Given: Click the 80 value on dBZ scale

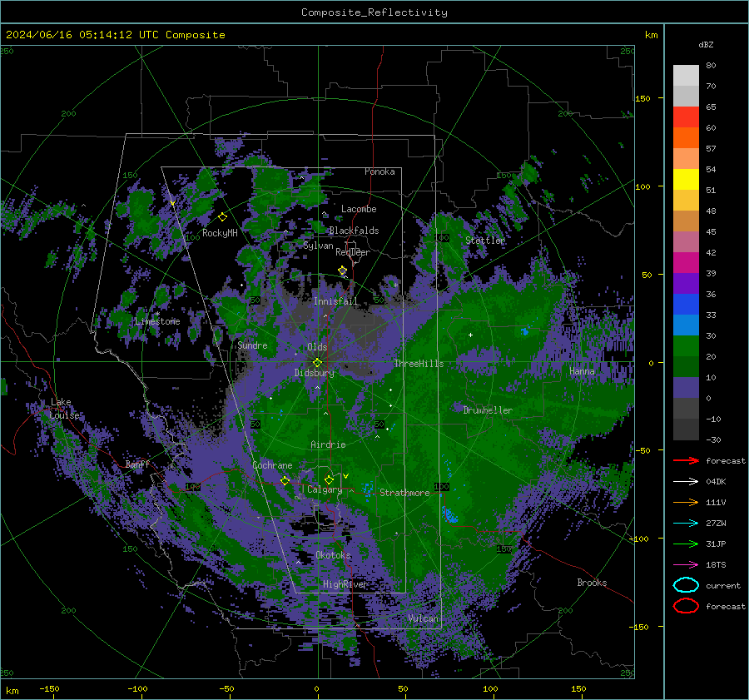Looking at the screenshot, I should click(x=711, y=66).
